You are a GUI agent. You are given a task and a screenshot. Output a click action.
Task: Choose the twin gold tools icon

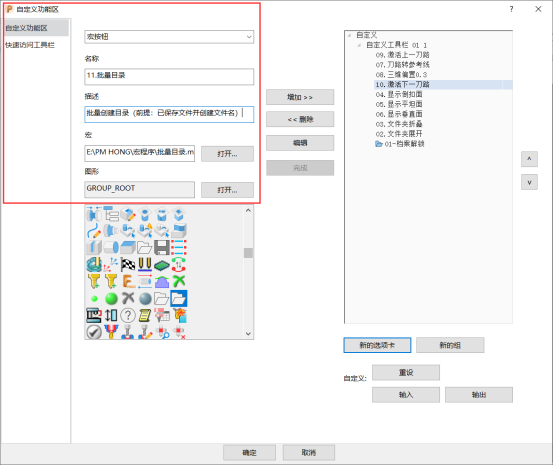click(145, 264)
